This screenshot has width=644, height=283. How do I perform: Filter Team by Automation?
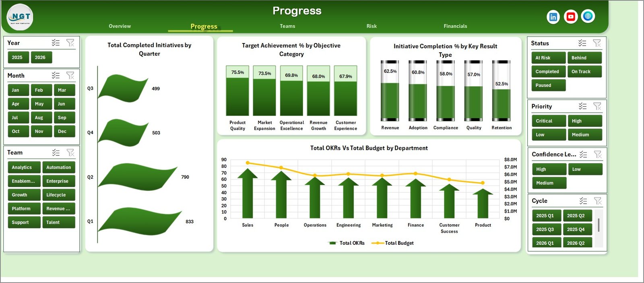click(59, 167)
